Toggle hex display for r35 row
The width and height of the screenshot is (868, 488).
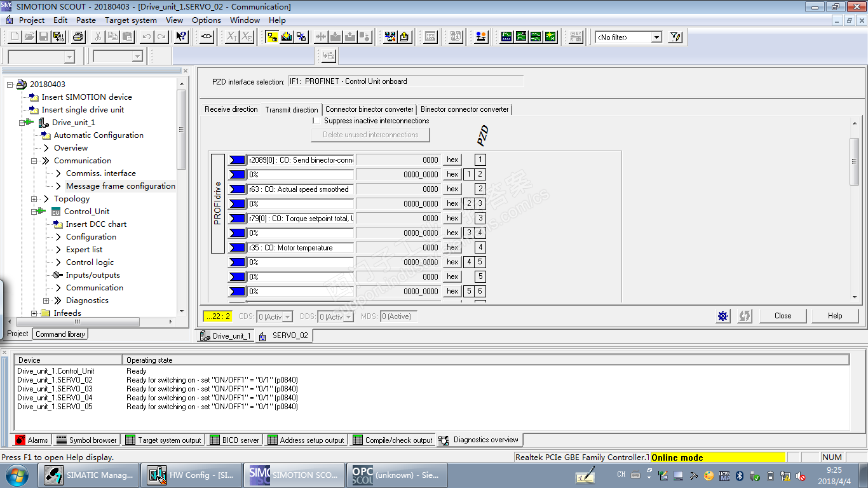click(452, 248)
